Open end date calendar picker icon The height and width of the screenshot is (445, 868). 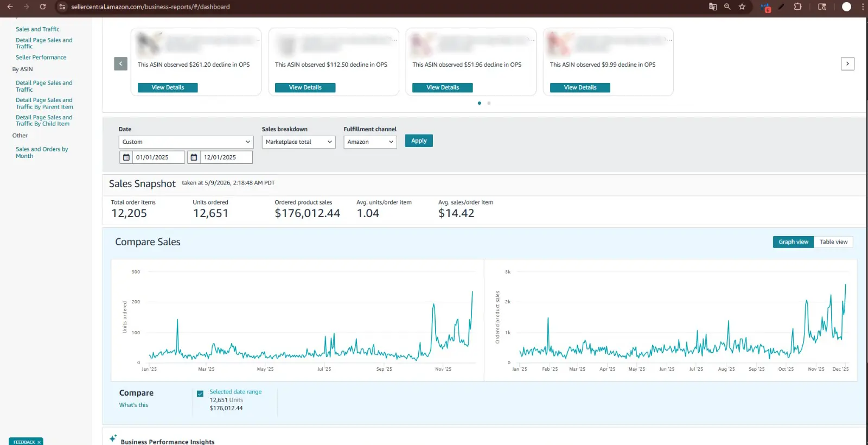pos(194,157)
